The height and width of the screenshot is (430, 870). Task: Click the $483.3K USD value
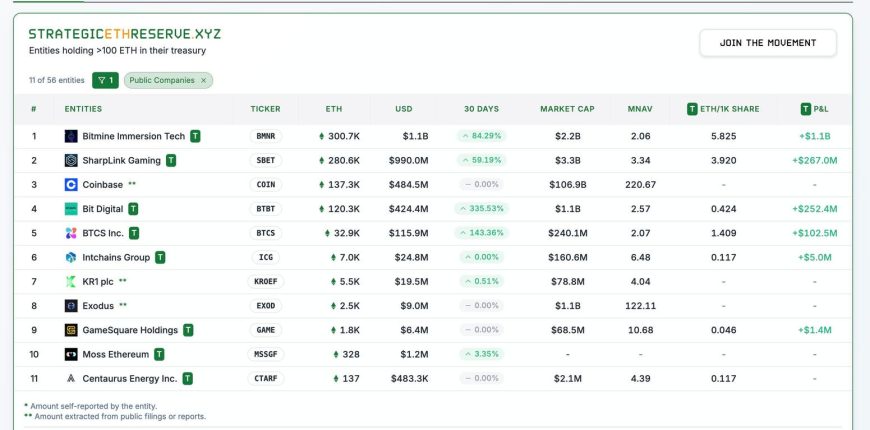click(x=409, y=378)
